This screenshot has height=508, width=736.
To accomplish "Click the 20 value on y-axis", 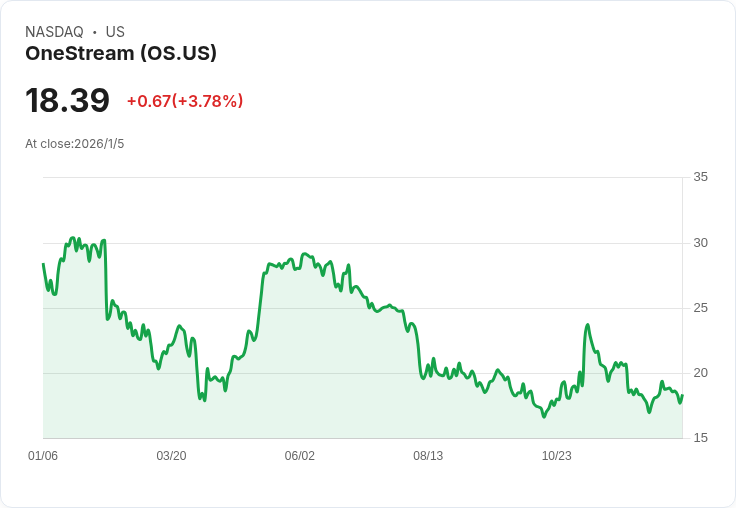I will tap(700, 373).
